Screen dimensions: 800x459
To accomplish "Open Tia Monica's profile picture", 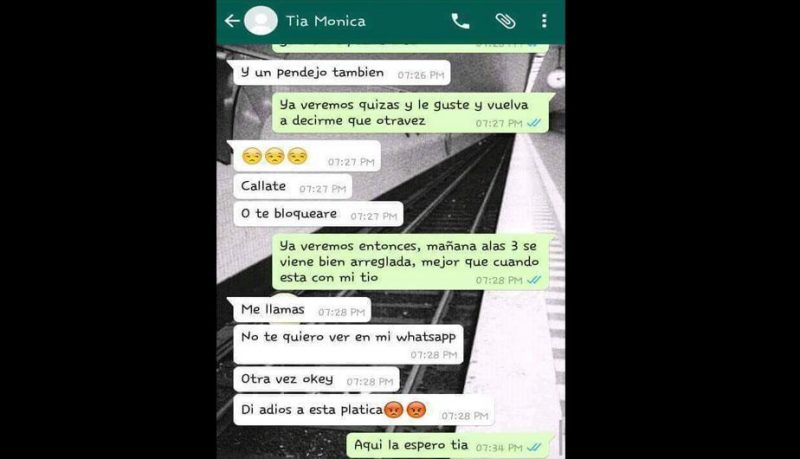I will tap(261, 21).
